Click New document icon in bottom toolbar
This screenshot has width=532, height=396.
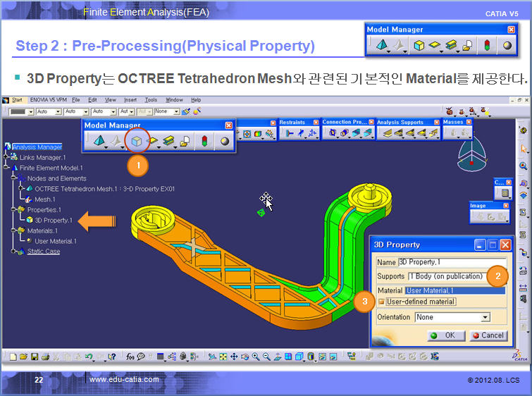point(13,357)
